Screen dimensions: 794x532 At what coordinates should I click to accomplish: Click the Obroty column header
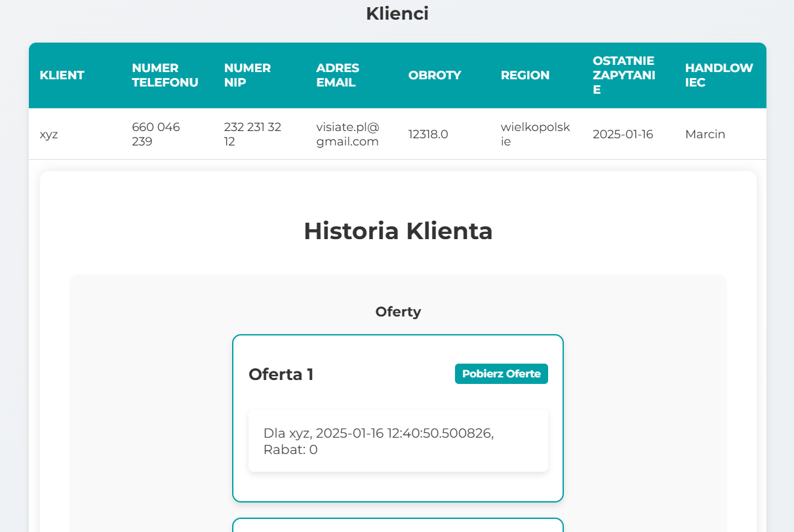point(435,75)
